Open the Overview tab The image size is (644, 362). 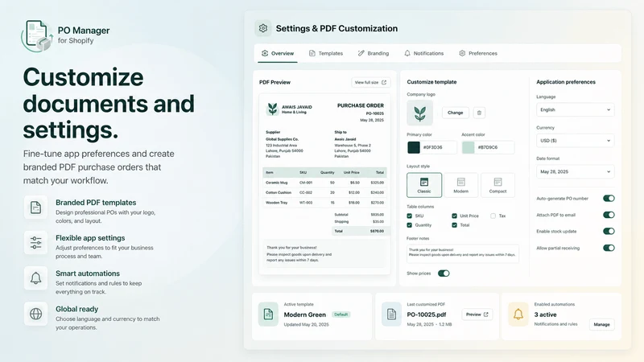click(x=278, y=53)
